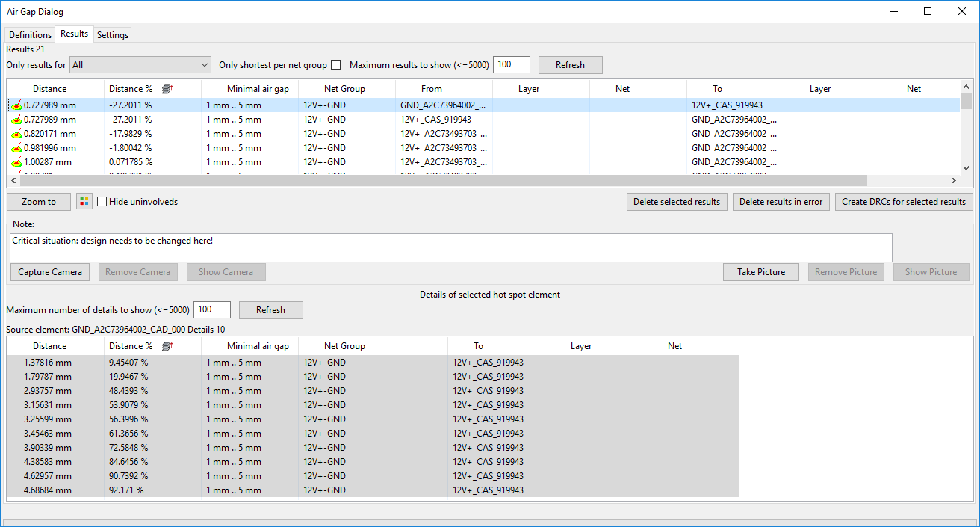Screen dimensions: 980x527
Task: Click the Capture Camera button
Action: pos(50,272)
